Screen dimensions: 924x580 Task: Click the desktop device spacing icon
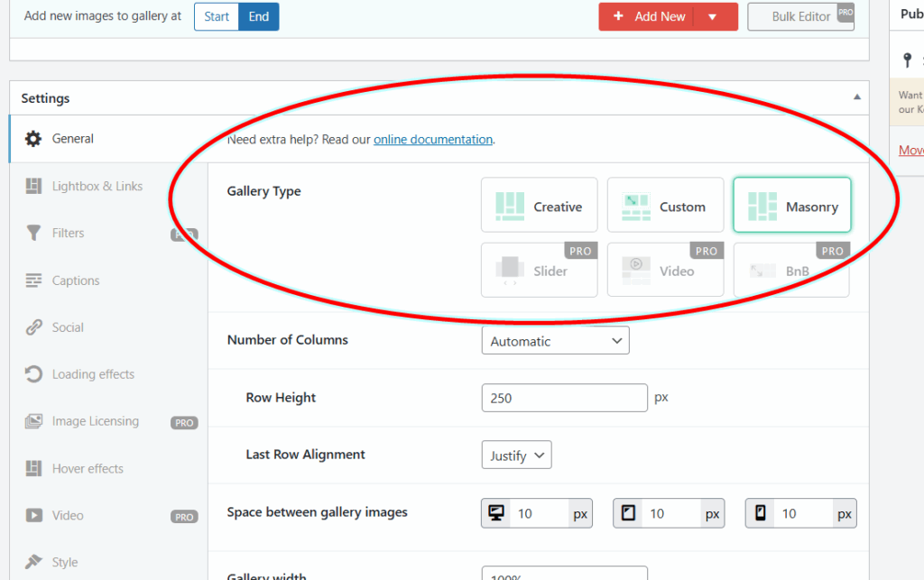coord(495,513)
